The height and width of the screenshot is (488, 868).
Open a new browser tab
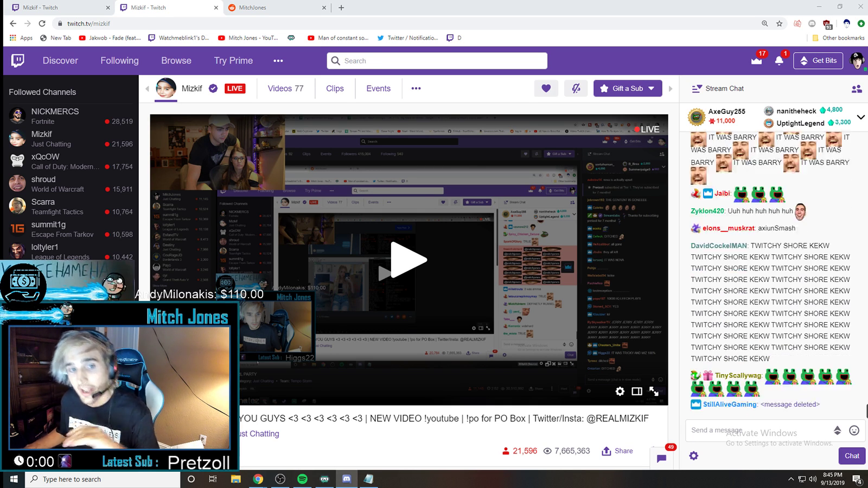(341, 8)
